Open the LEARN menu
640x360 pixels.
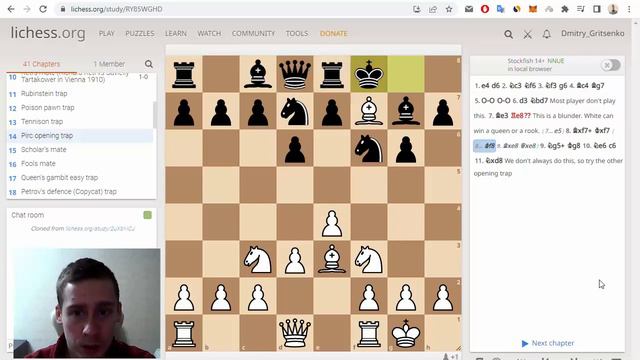[x=176, y=33]
